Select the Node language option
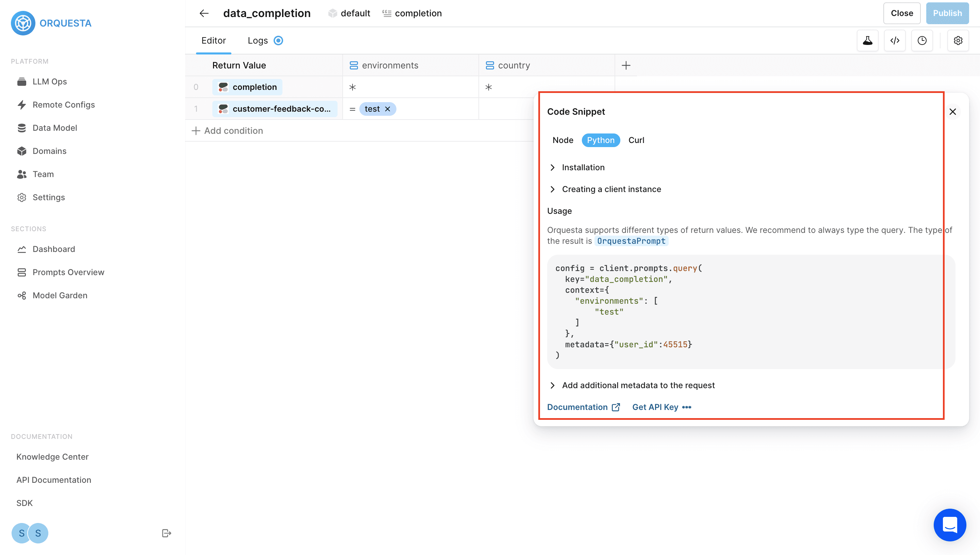The height and width of the screenshot is (555, 980). pos(562,140)
